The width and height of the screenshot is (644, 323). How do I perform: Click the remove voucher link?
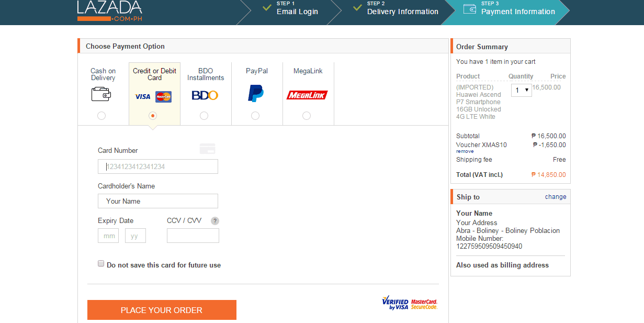tap(465, 151)
